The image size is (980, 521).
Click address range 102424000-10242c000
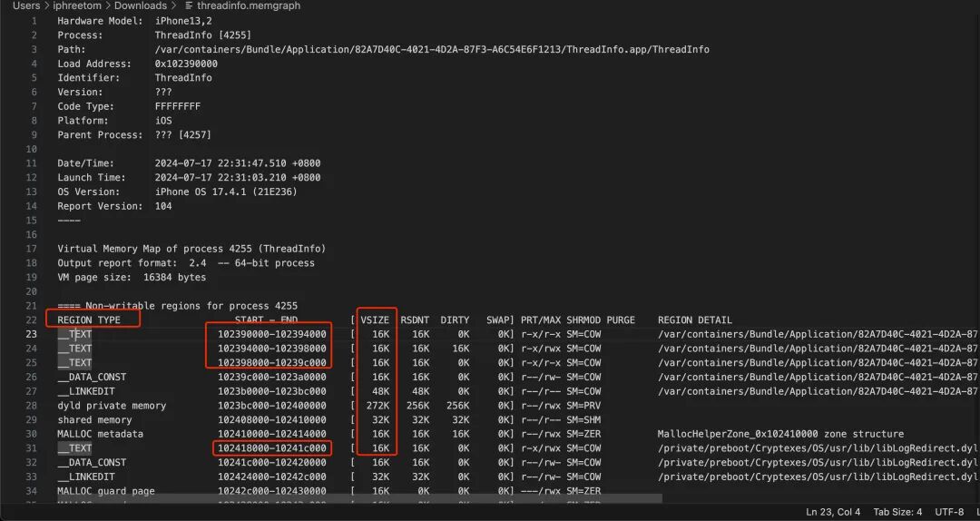tap(272, 477)
